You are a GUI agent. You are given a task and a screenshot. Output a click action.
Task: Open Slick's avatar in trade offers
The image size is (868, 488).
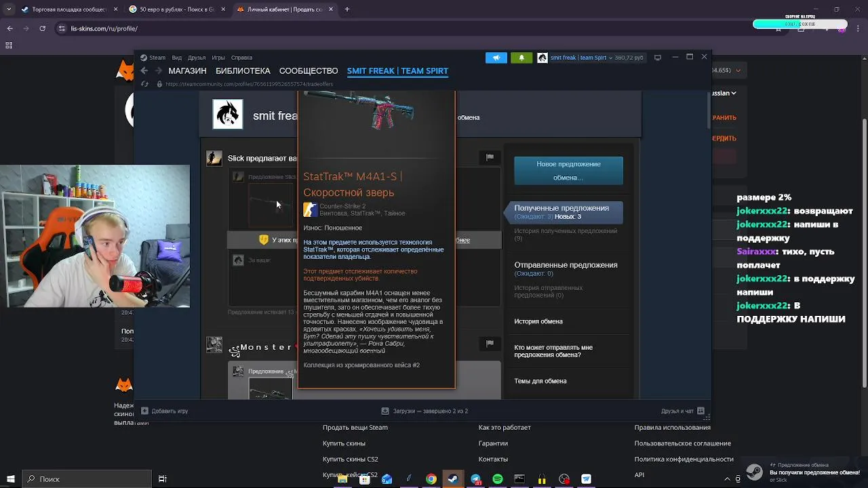(x=214, y=158)
